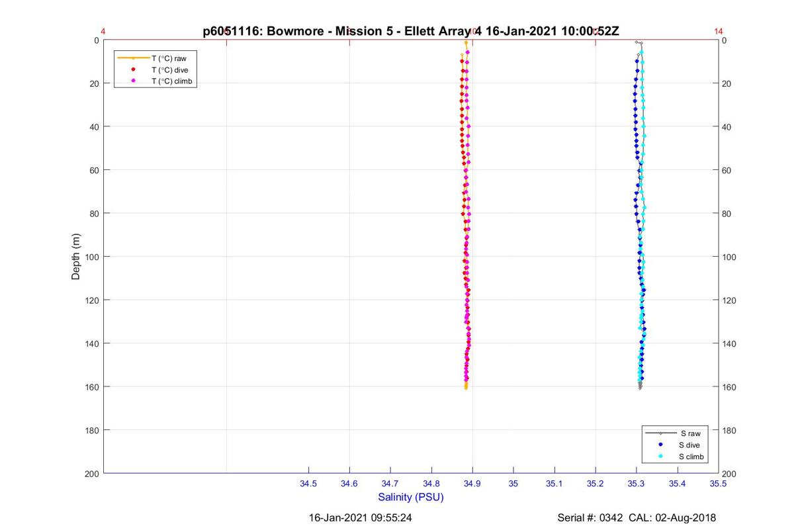This screenshot has height=532, width=794.
Task: Click salinity tick label 35.1
Action: click(x=554, y=484)
